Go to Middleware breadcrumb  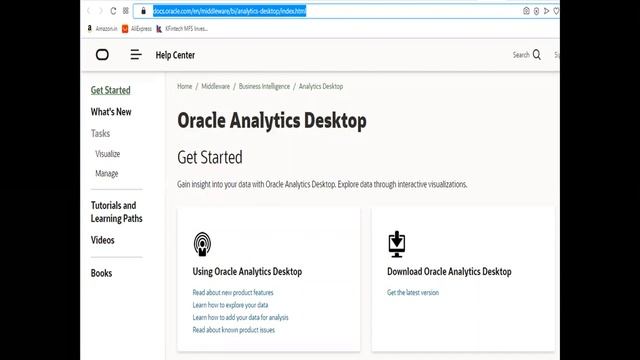(x=216, y=86)
